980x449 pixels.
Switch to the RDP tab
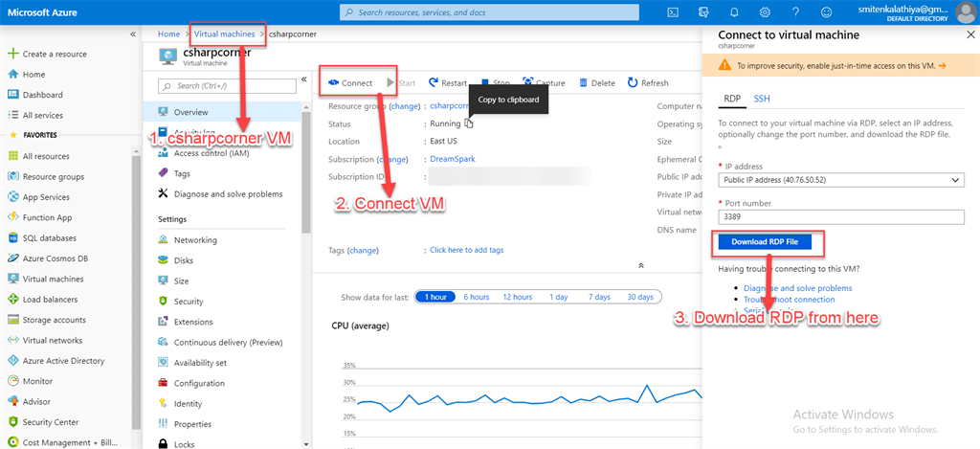tap(731, 99)
